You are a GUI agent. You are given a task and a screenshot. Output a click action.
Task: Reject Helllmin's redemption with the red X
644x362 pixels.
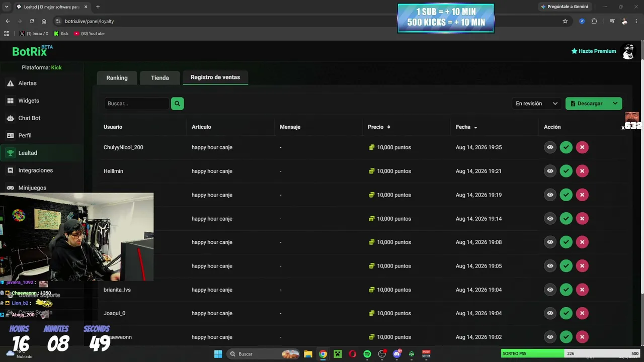click(582, 171)
